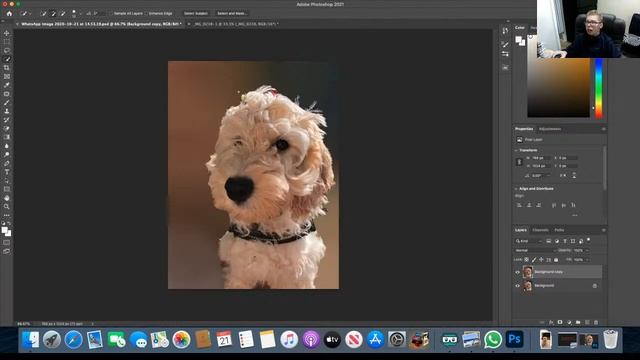Select the Blur tool

(7, 146)
